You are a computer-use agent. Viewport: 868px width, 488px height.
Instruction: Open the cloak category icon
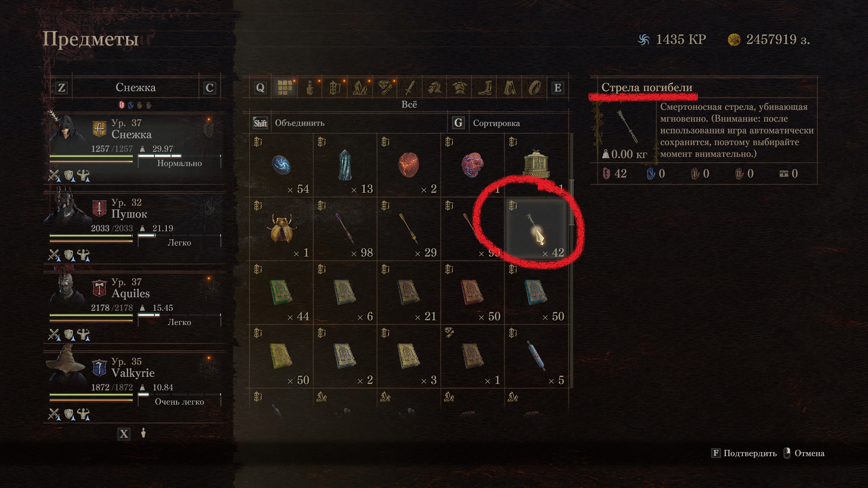tap(509, 88)
